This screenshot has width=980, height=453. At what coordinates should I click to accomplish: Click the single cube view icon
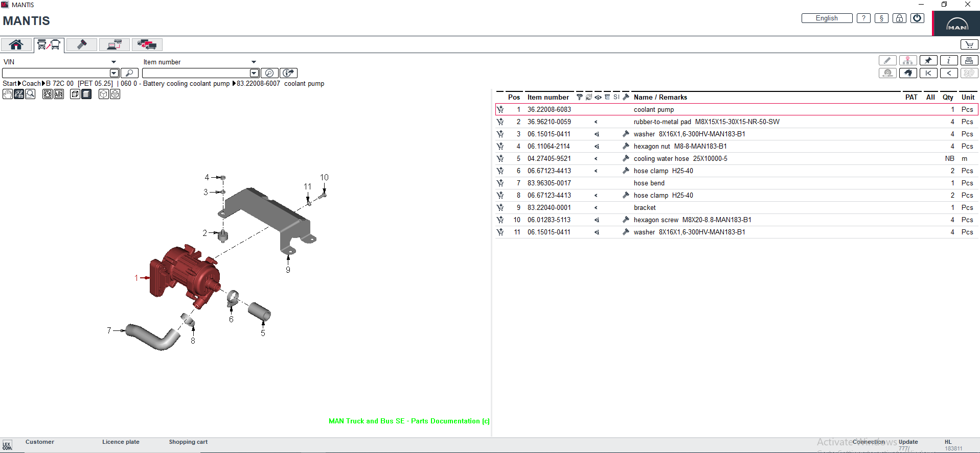click(104, 94)
